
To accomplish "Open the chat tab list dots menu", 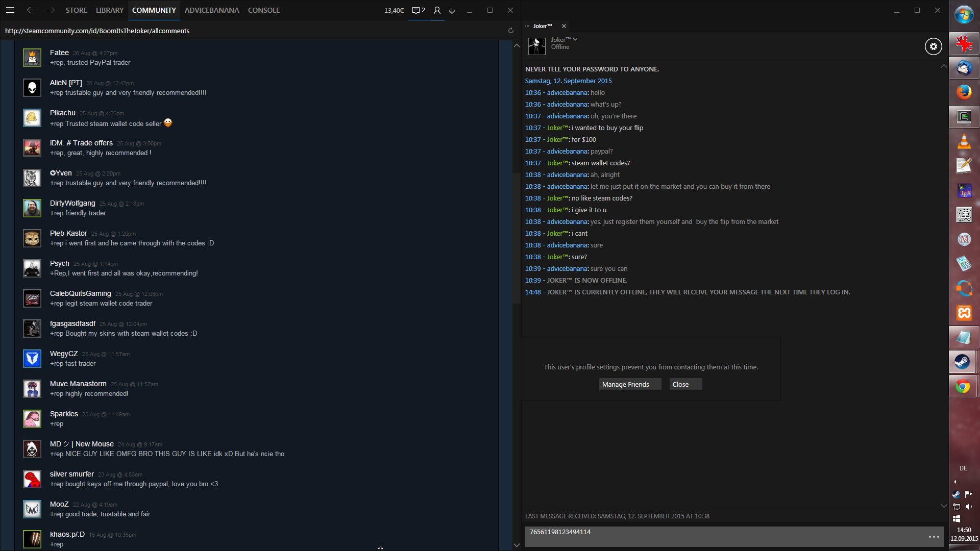I will 527,26.
